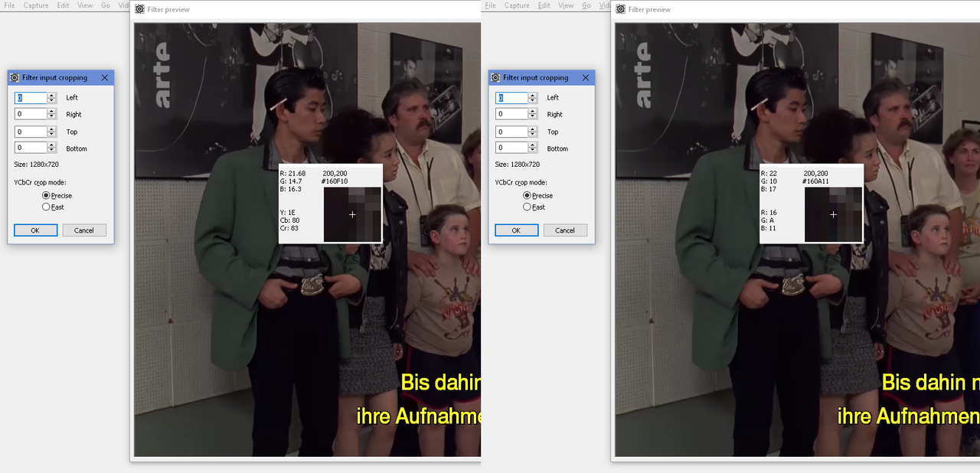Click 'YCbCr crop mode:' label in left dialog
The image size is (980, 473).
40,183
